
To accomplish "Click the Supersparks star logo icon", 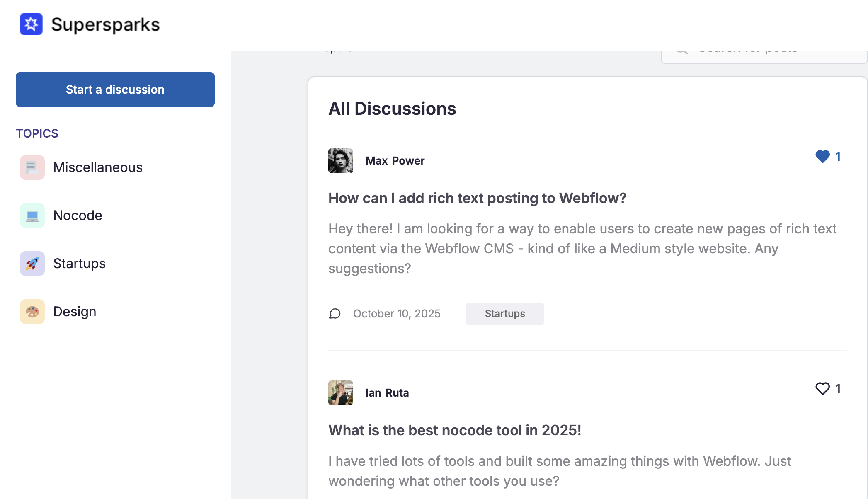I will (31, 24).
